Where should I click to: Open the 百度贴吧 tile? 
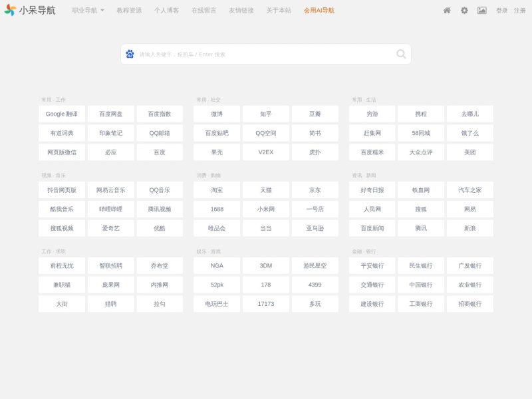click(217, 133)
